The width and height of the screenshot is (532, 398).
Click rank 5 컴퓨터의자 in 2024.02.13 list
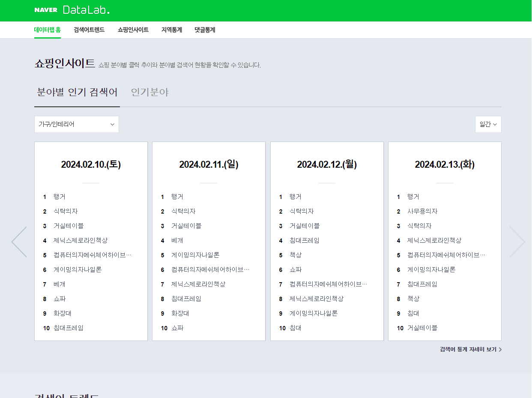point(446,255)
